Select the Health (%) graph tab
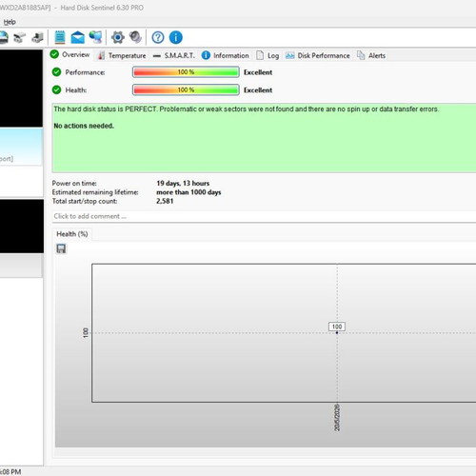This screenshot has height=476, width=476. click(x=72, y=234)
